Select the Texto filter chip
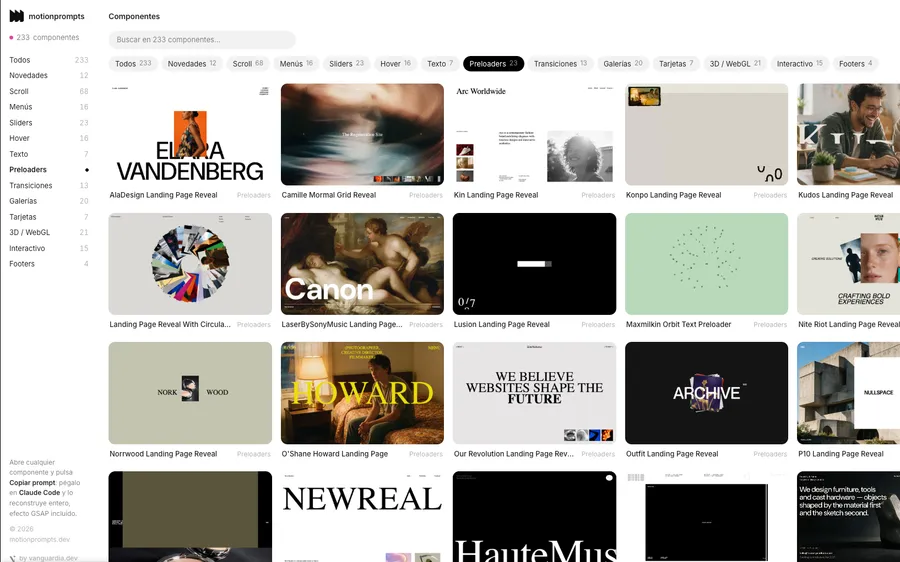900x562 pixels. [440, 64]
